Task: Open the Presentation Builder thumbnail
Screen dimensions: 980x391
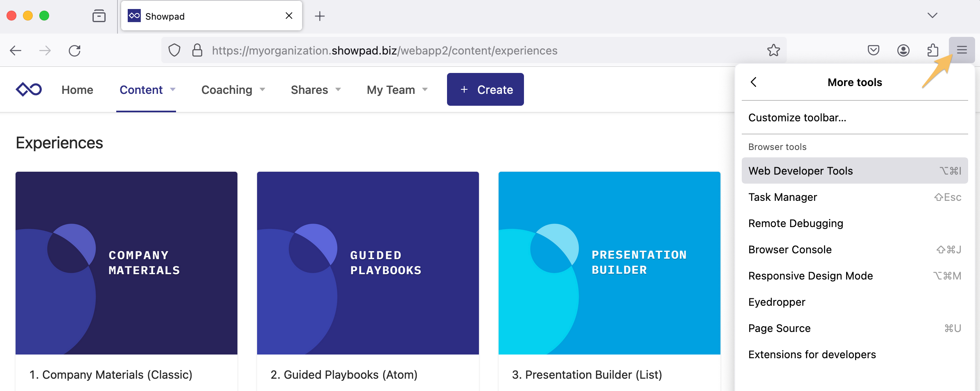Action: [x=610, y=263]
